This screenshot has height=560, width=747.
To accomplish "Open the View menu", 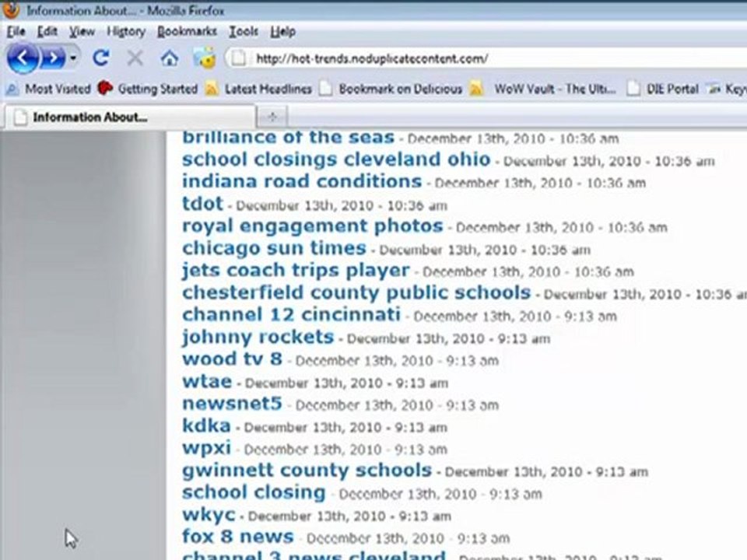I will 82,31.
